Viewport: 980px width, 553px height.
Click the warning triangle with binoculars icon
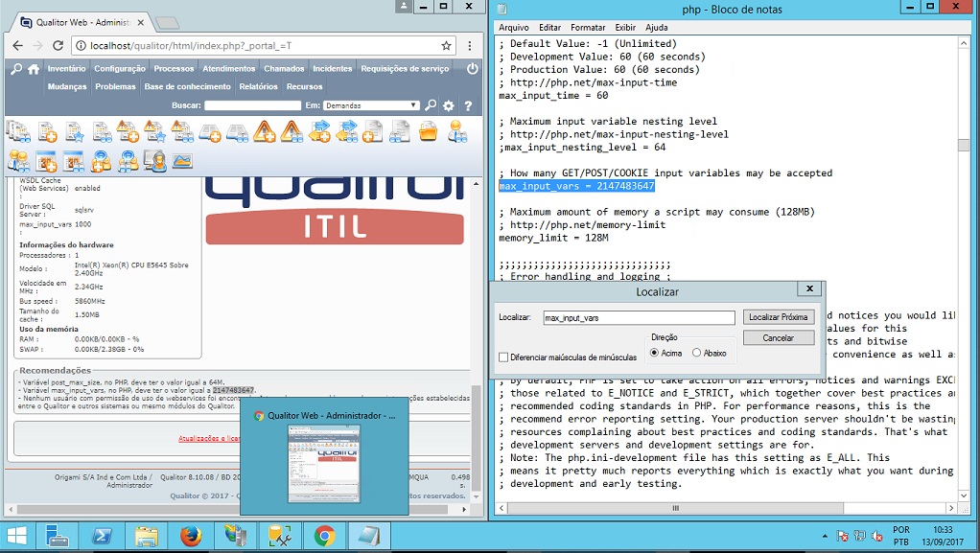292,132
